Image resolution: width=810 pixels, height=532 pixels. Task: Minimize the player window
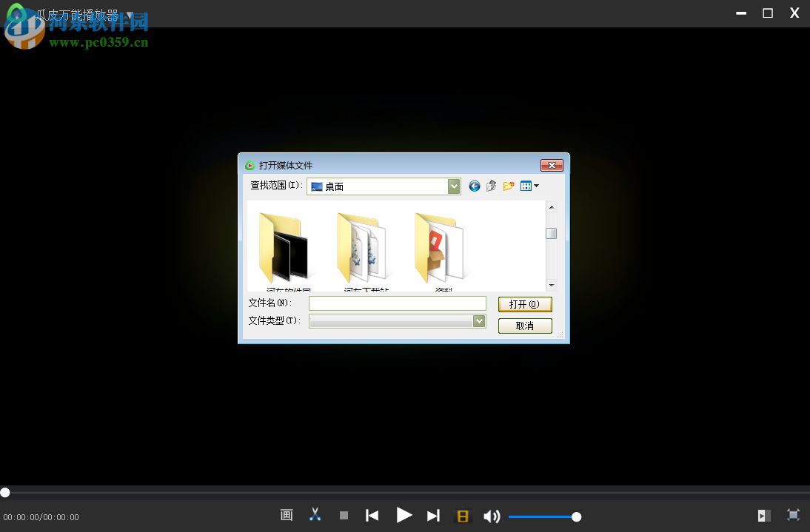[741, 13]
